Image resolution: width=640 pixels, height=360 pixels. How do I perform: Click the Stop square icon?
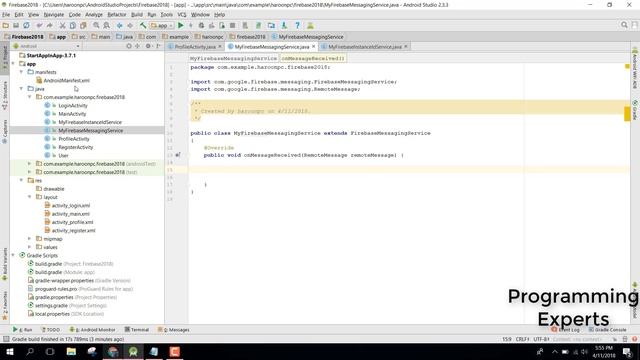tap(232, 25)
